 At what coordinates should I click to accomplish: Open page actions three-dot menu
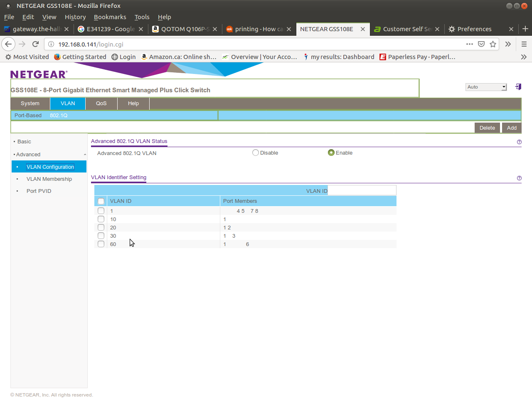tap(470, 44)
